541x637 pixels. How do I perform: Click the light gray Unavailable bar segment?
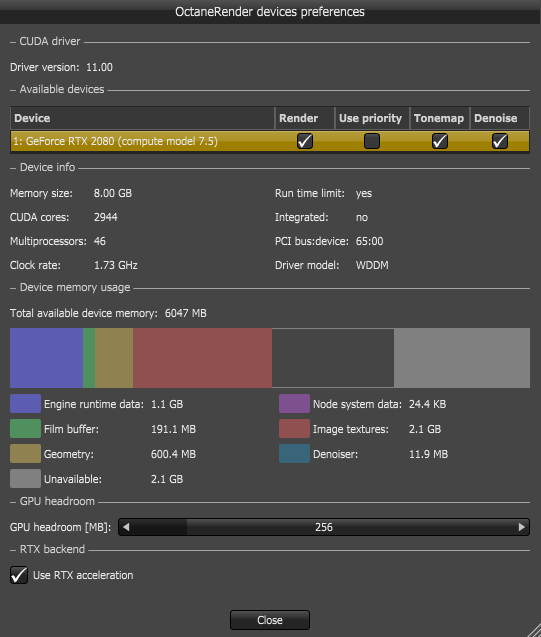[462, 358]
